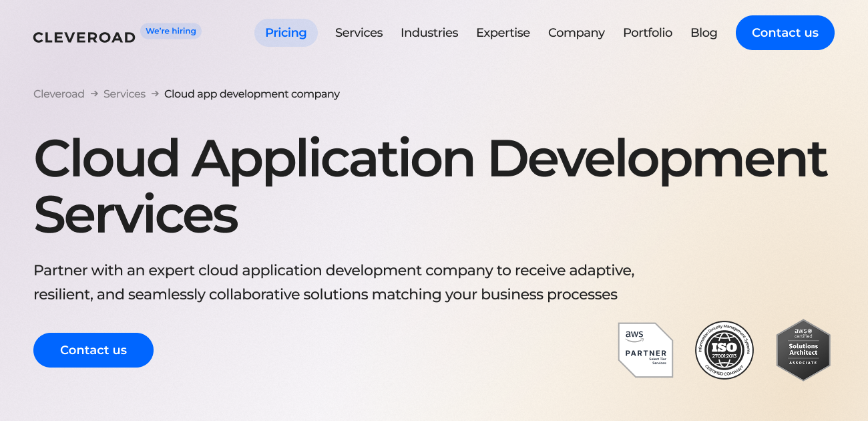Screen dimensions: 868x421
Task: Open the Expertise navigation dropdown
Action: (x=503, y=33)
